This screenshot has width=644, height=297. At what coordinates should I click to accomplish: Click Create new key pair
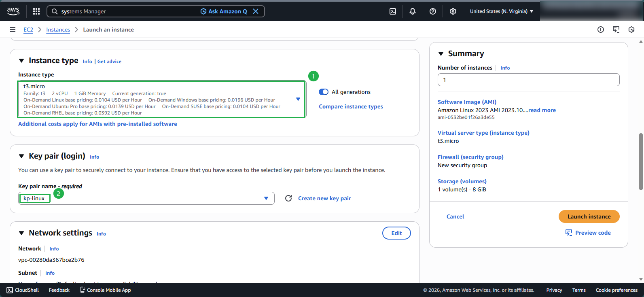coord(324,198)
